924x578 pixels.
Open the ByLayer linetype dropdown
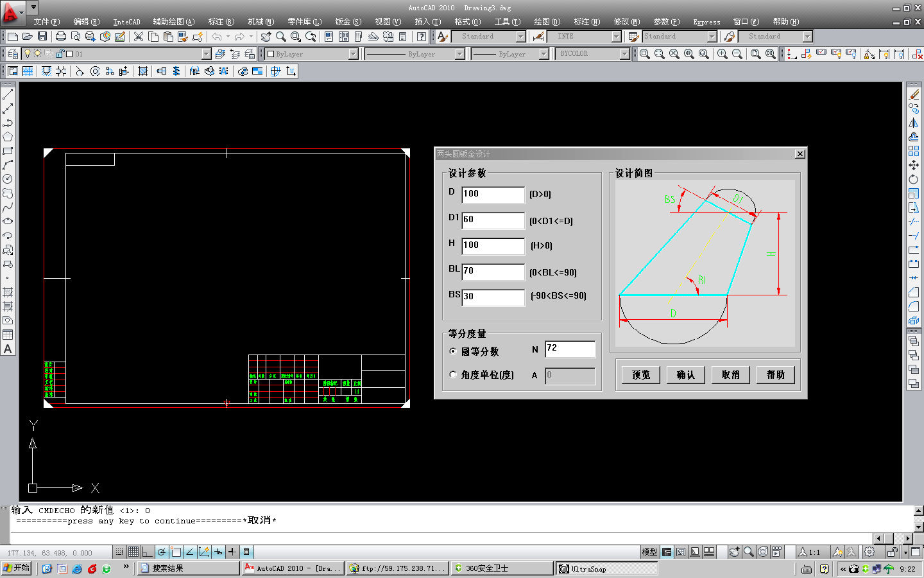[459, 54]
